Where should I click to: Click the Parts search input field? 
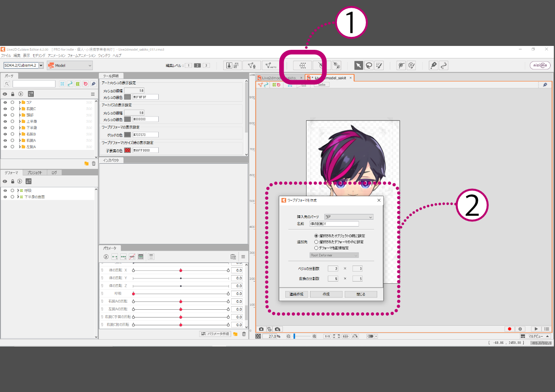(x=34, y=84)
